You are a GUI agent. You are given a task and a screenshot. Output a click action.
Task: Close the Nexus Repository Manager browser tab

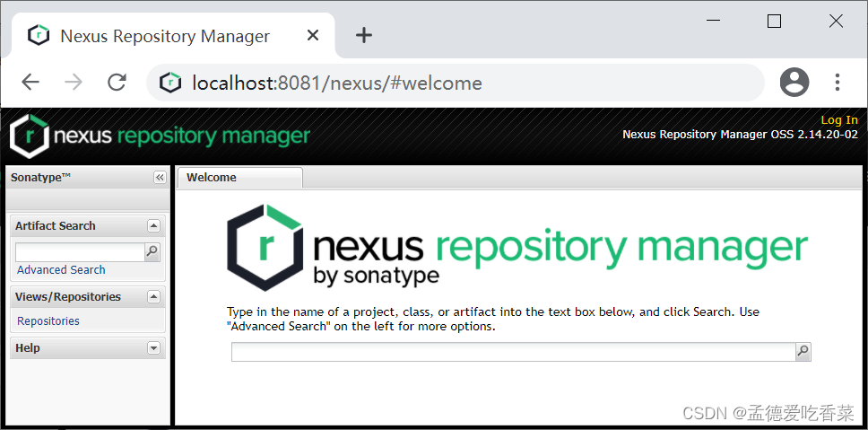click(x=313, y=36)
